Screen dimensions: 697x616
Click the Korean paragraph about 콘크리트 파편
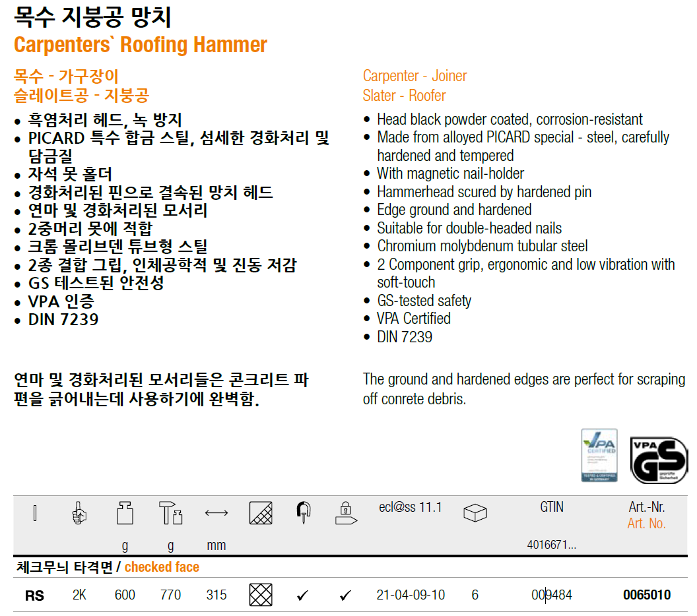pyautogui.click(x=161, y=390)
